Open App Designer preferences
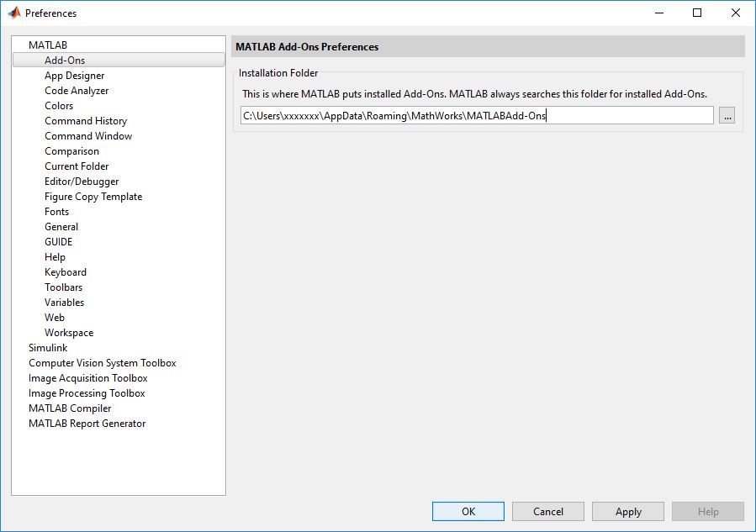The image size is (756, 532). [74, 76]
